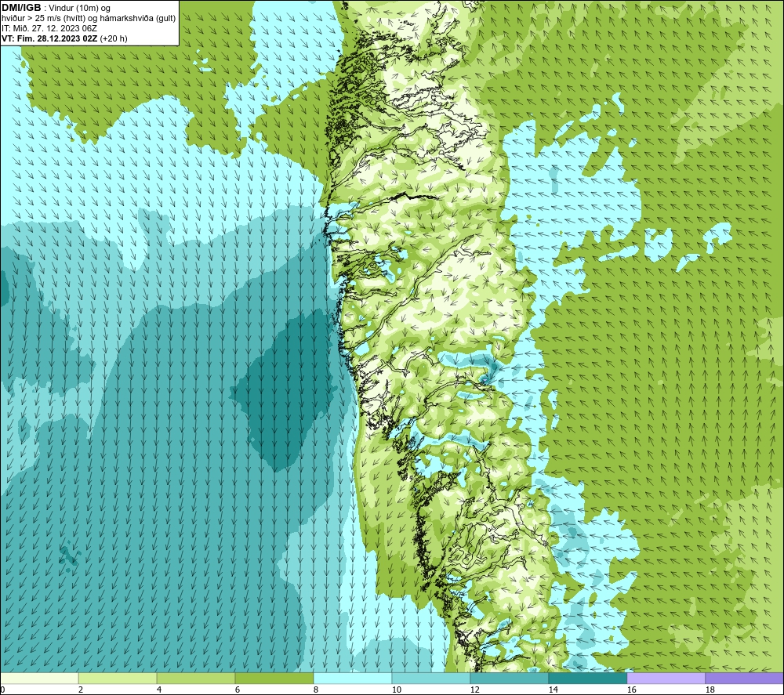Click the legend scale label '8'

tap(315, 690)
